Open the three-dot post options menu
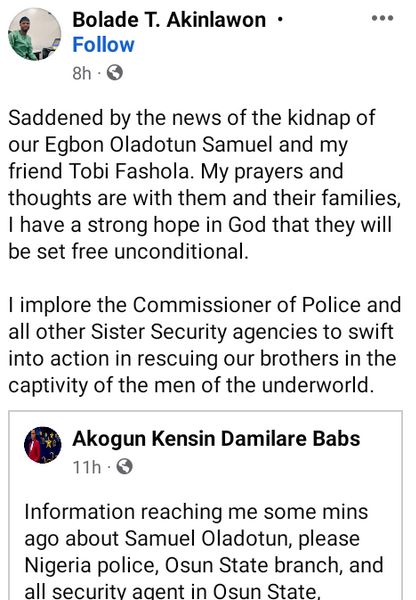 382,18
